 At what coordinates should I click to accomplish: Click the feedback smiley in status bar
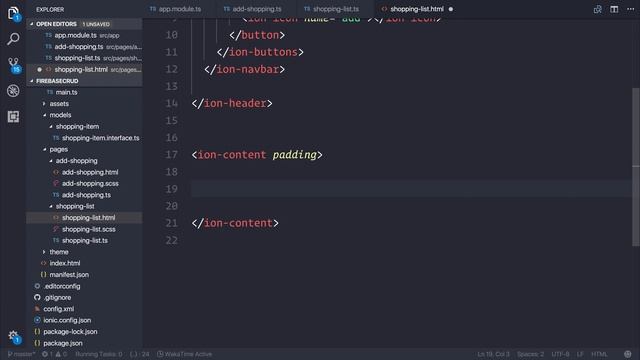628,354
